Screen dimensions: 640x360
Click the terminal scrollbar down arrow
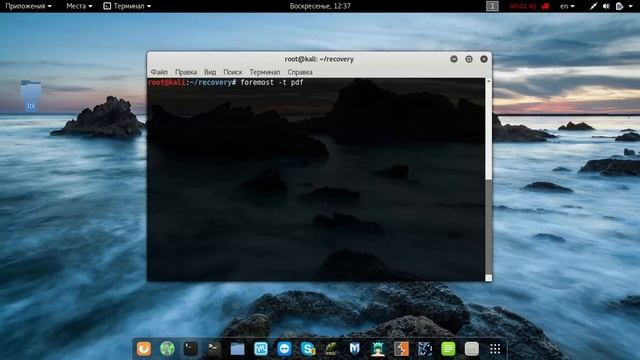coord(489,278)
